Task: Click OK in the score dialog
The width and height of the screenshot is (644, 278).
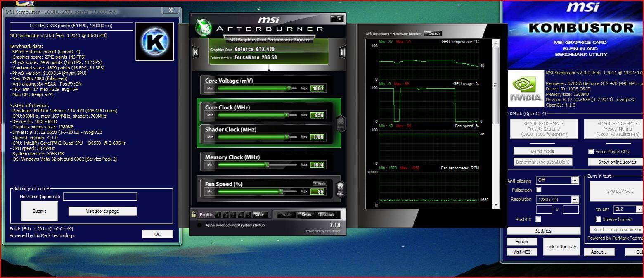Action: (x=157, y=234)
